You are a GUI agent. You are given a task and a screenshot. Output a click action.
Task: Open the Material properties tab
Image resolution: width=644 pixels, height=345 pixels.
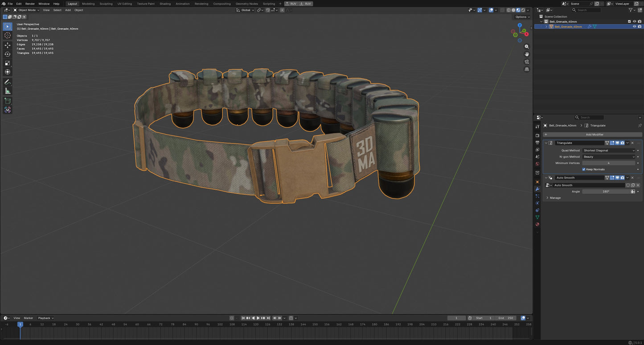tap(537, 224)
